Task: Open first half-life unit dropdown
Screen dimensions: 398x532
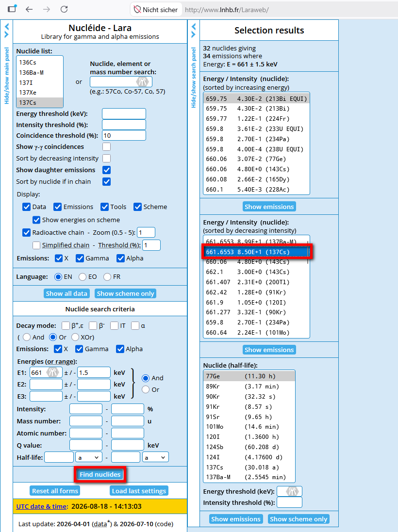Action: point(89,457)
